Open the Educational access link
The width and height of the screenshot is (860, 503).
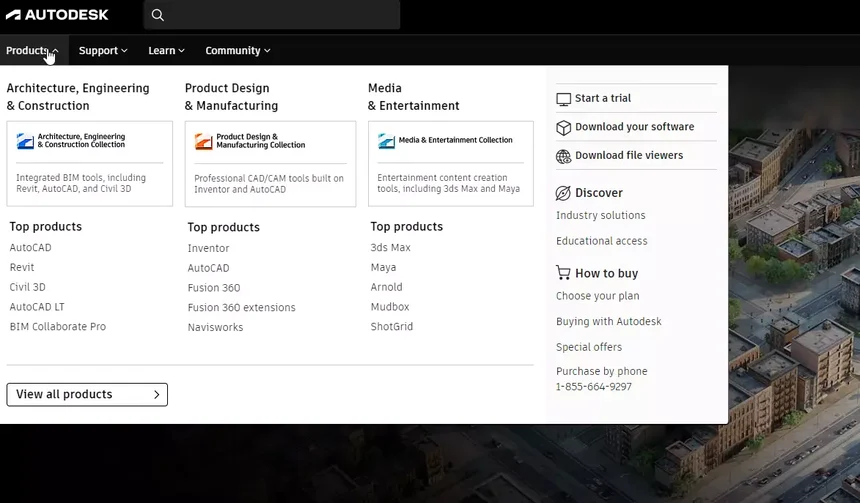point(602,241)
